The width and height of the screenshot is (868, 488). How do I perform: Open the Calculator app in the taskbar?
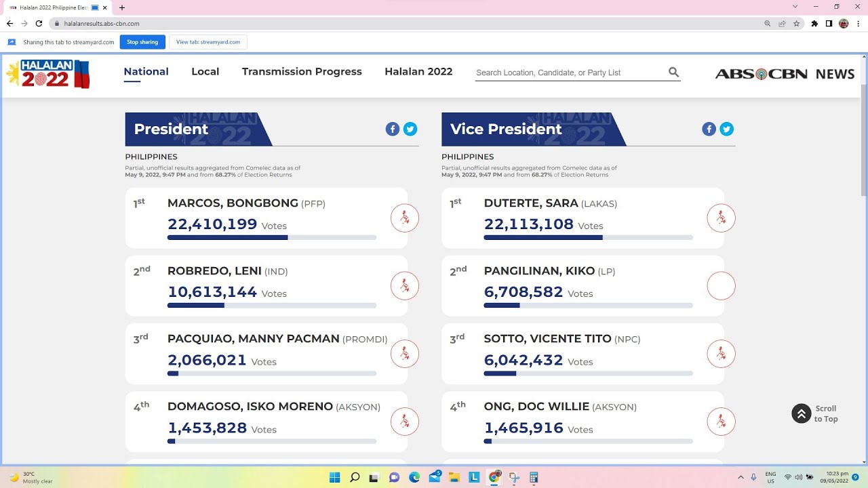point(534,477)
